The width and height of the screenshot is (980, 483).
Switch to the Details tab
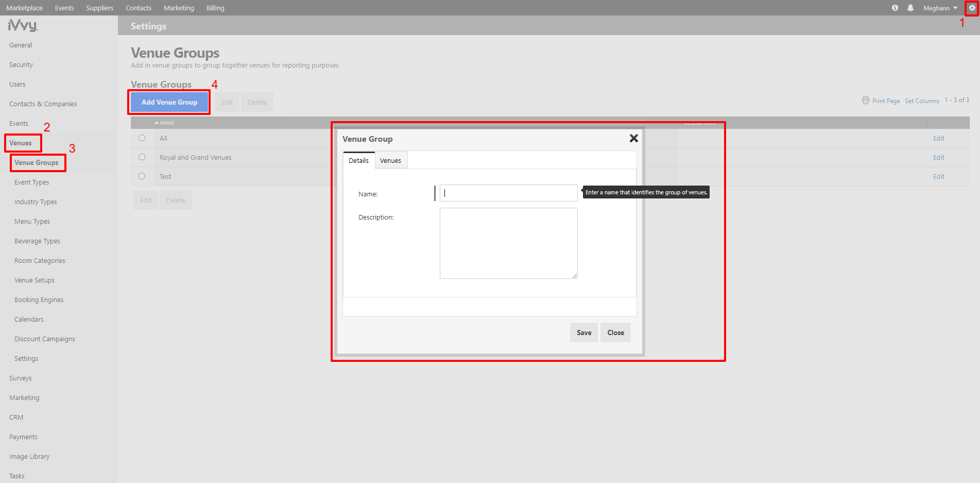click(358, 160)
